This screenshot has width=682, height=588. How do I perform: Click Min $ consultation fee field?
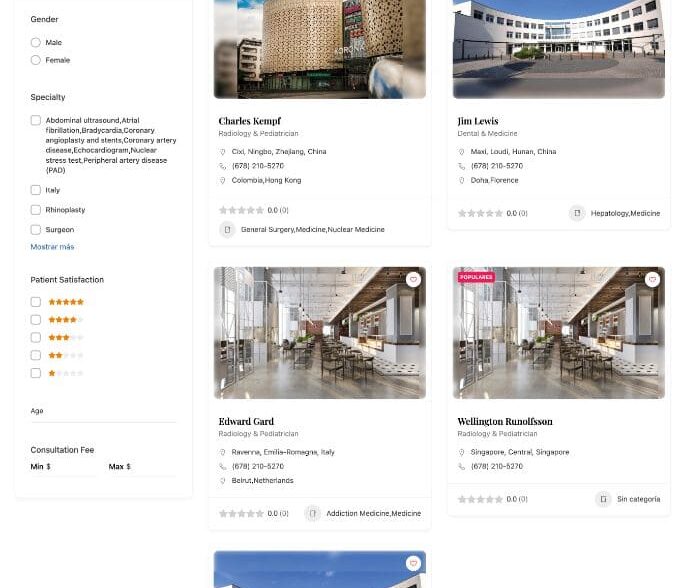63,467
